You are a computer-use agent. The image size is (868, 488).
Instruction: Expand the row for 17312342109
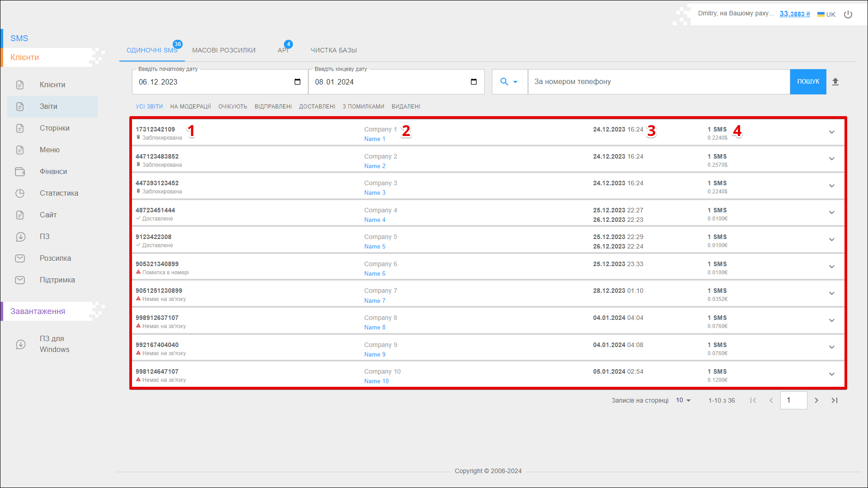pos(832,132)
